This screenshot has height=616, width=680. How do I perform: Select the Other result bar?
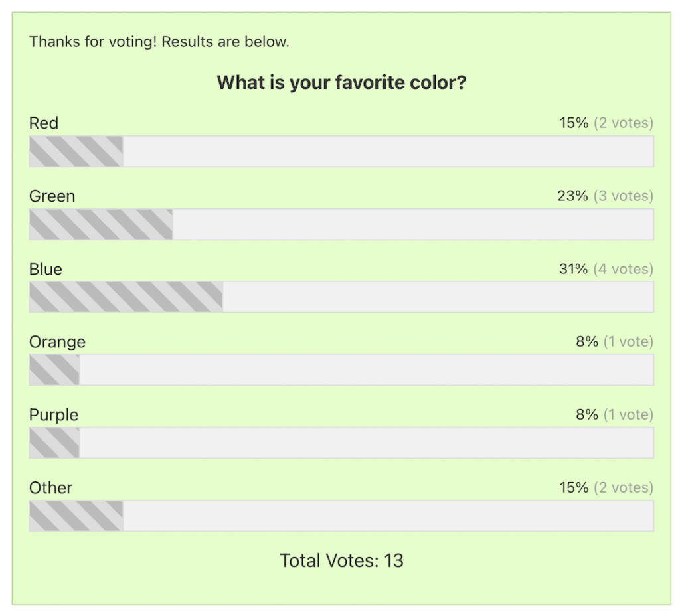pos(340,516)
